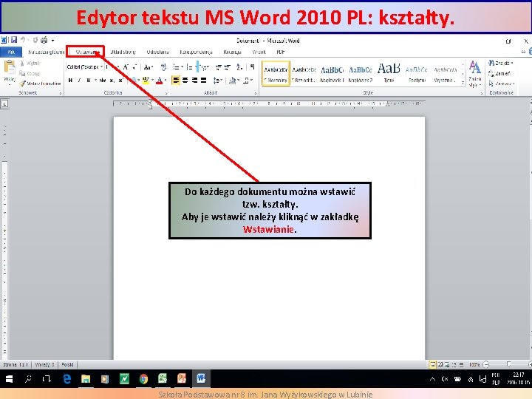Open the Line Spacing dropdown
532x399 pixels.
[217, 81]
